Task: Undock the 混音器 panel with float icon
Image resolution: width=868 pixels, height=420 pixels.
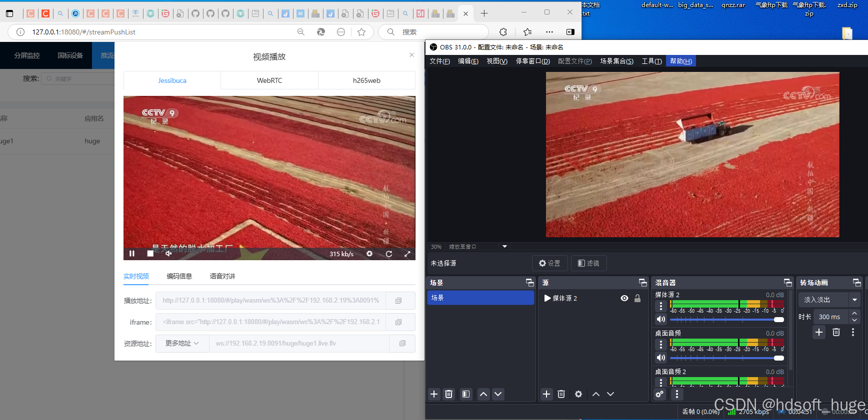Action: 788,283
